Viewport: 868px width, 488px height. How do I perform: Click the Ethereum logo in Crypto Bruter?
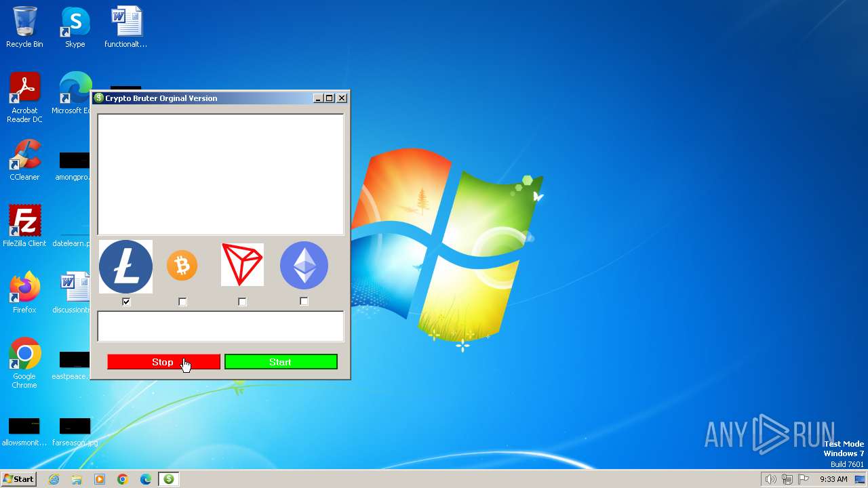pyautogui.click(x=304, y=265)
